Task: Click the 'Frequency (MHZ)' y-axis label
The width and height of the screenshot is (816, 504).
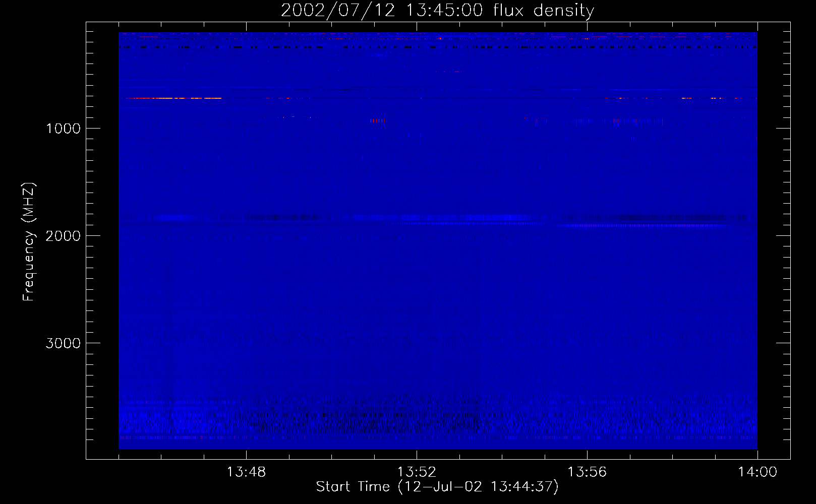Action: point(29,242)
